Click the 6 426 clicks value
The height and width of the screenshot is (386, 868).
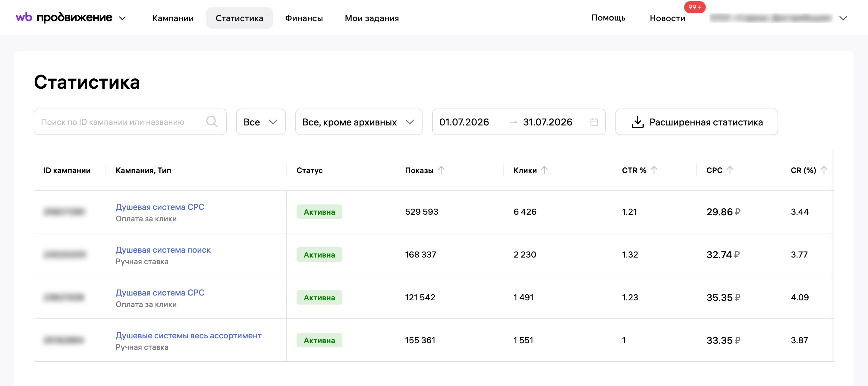click(525, 212)
